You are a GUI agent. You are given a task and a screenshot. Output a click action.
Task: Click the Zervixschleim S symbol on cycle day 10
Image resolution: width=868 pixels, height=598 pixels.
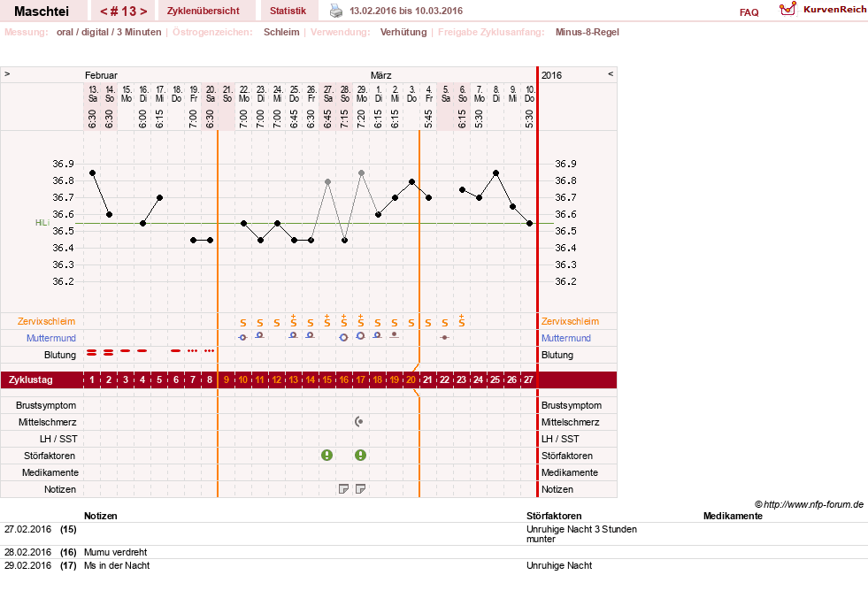243,323
